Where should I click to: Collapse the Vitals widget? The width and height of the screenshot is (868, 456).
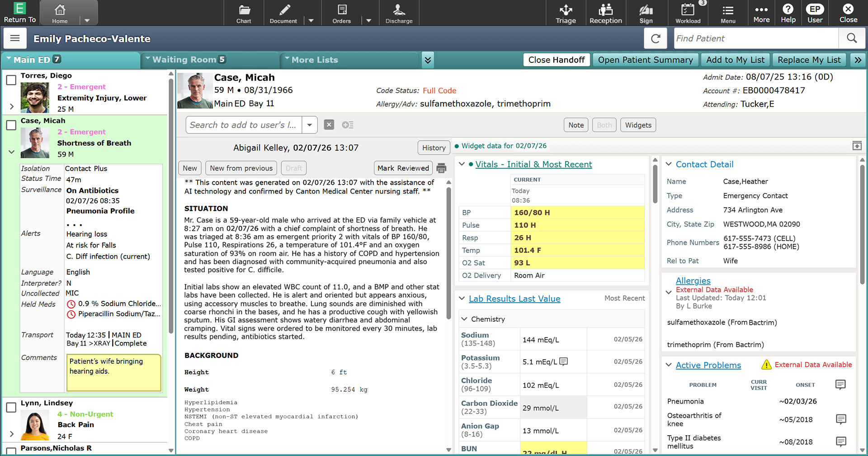(x=462, y=164)
